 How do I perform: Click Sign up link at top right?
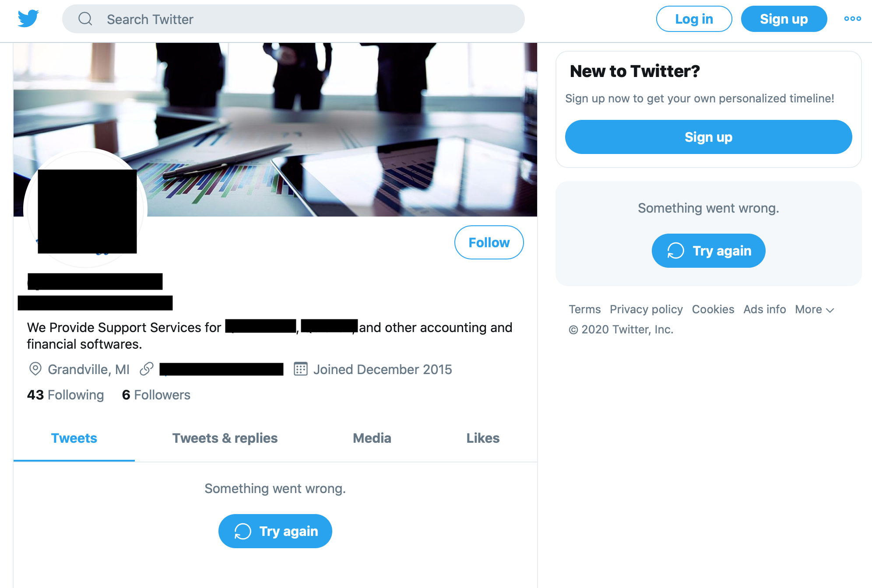click(784, 19)
